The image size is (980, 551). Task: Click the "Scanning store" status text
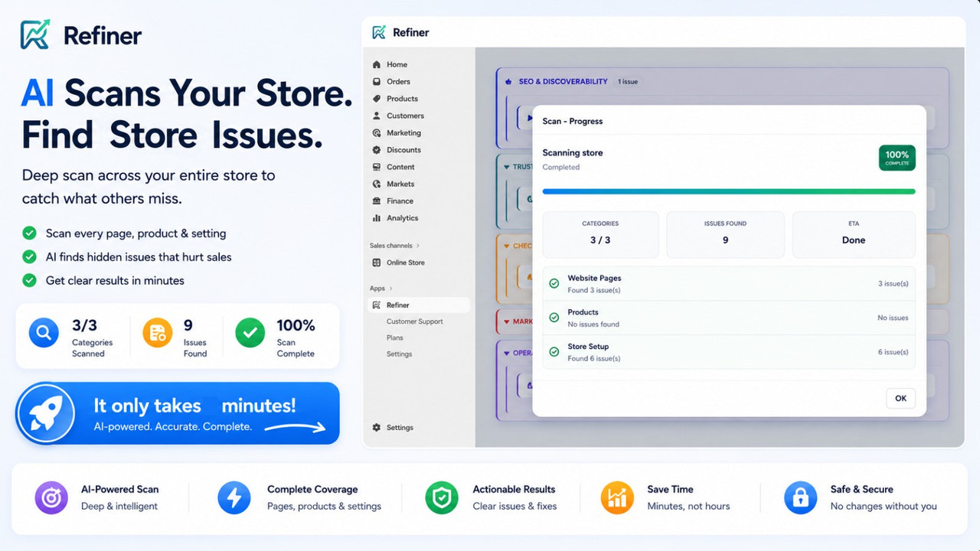coord(573,153)
